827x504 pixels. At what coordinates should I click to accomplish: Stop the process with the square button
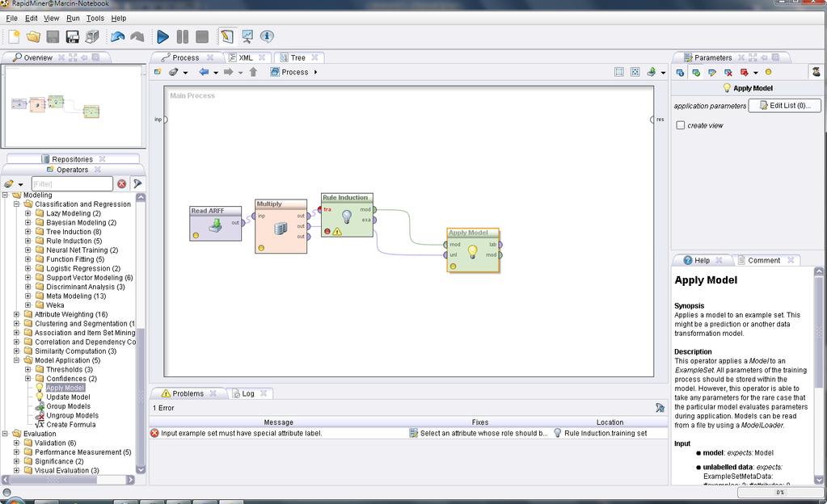202,36
